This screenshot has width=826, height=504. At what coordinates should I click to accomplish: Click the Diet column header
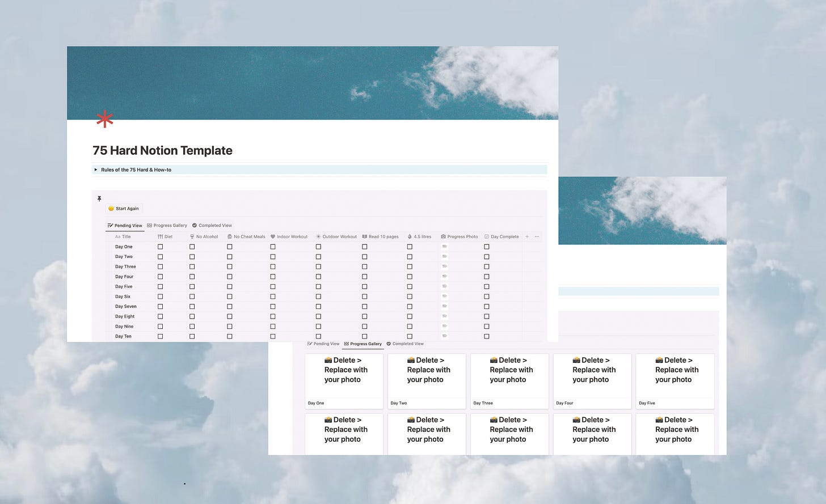pyautogui.click(x=165, y=236)
